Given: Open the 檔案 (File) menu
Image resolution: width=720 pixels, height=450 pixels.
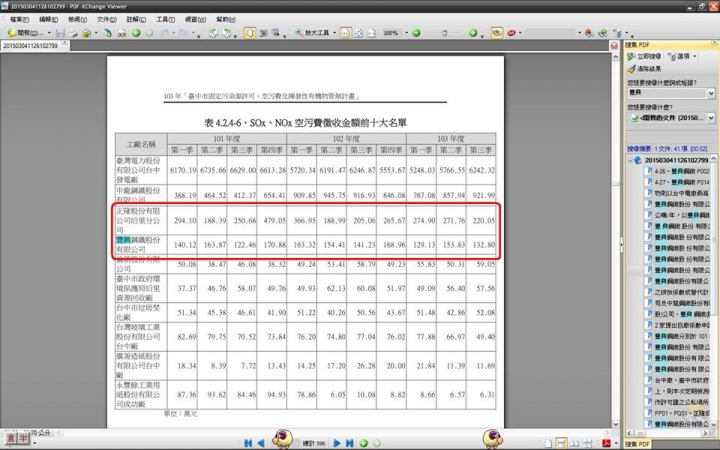Looking at the screenshot, I should pos(19,19).
